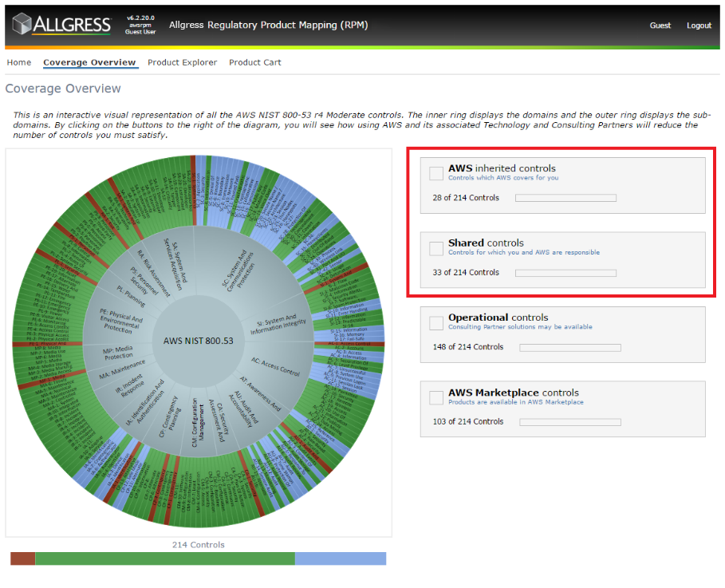Click the 'AWS Marketplace controls' heading

(513, 393)
